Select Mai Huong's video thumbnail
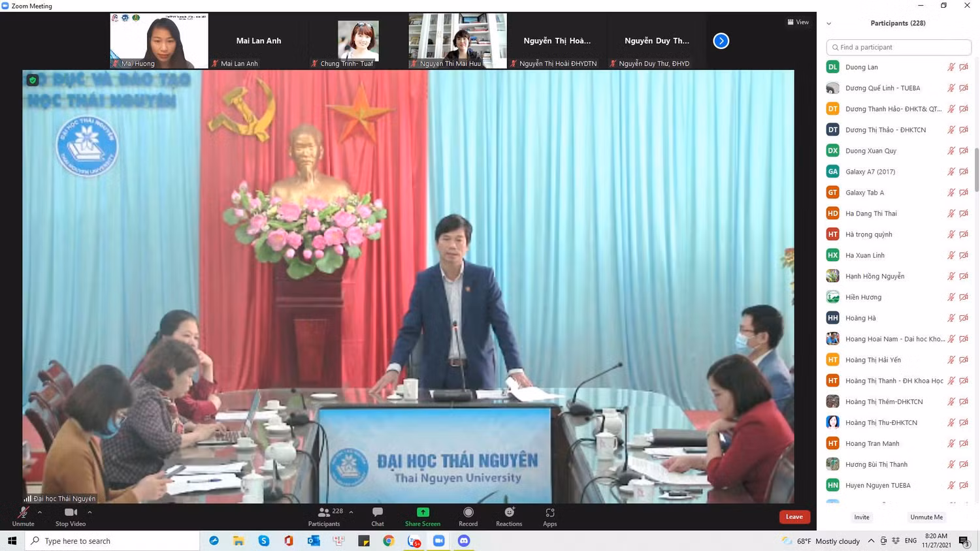Viewport: 980px width, 551px height. 159,40
